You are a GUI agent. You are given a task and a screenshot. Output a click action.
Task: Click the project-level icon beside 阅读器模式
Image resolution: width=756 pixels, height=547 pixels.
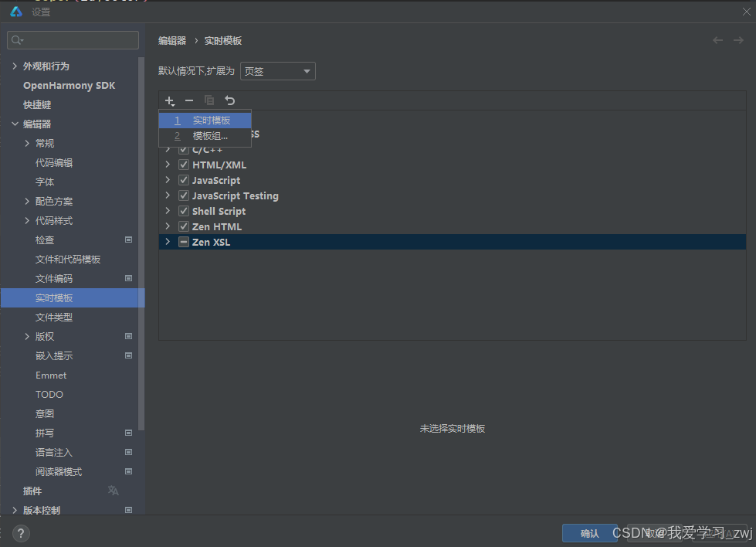tap(129, 471)
